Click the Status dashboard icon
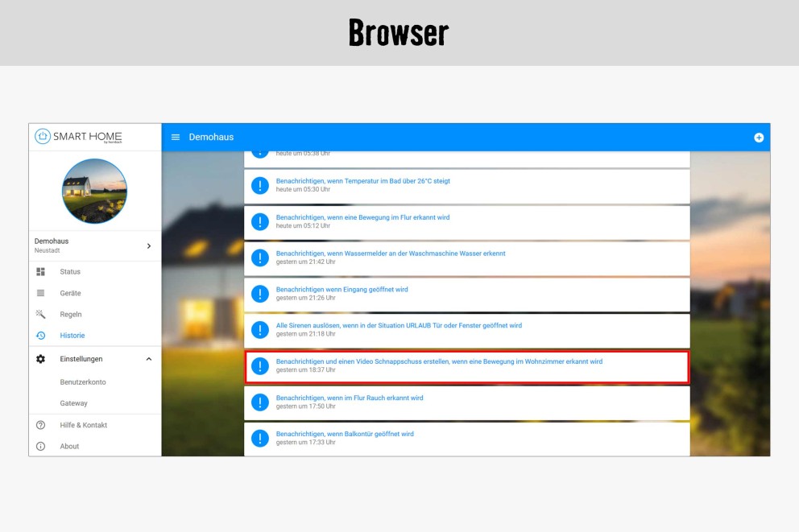 [x=41, y=272]
